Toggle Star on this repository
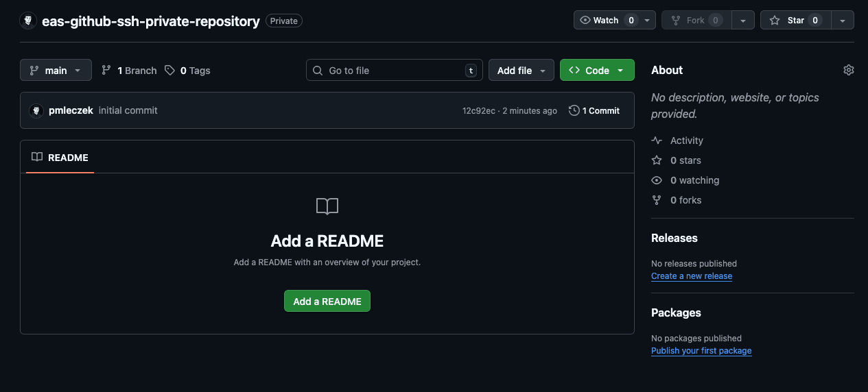868x392 pixels. pos(795,21)
